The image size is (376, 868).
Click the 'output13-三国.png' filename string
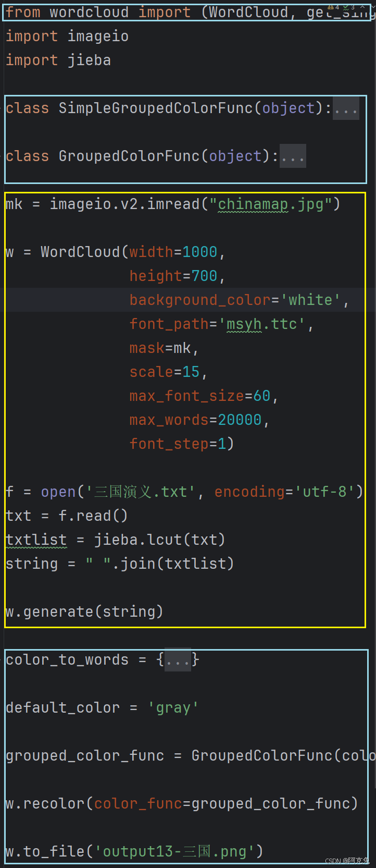[x=174, y=852]
